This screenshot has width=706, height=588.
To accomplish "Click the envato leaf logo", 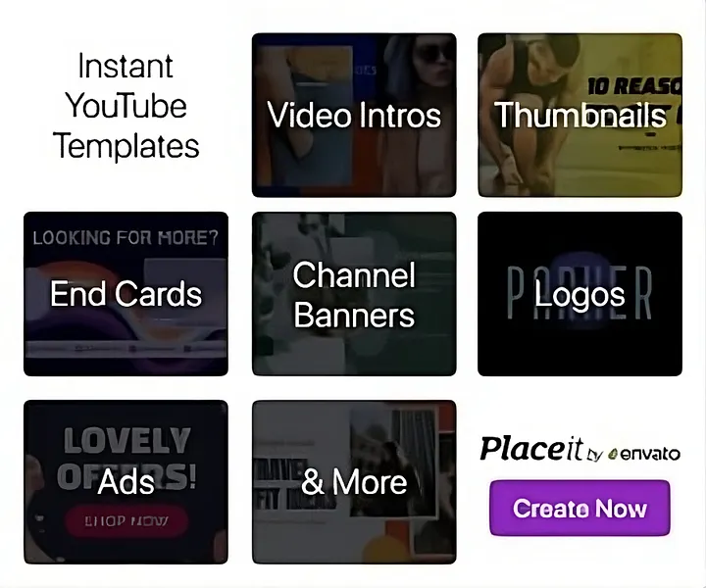I will [x=612, y=455].
